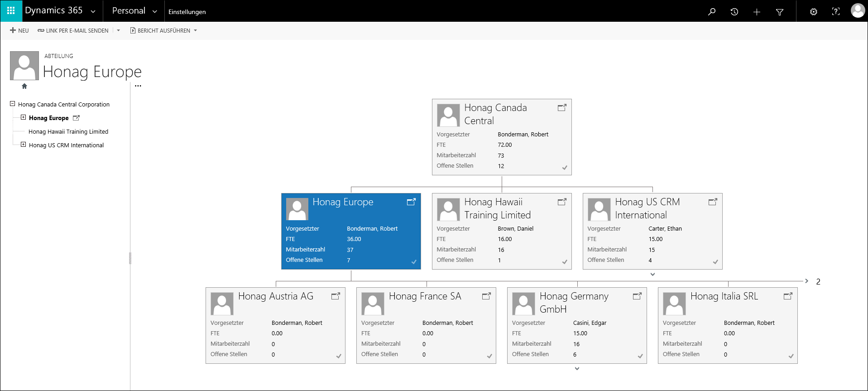Click Personal in the navigation bar

[x=129, y=10]
